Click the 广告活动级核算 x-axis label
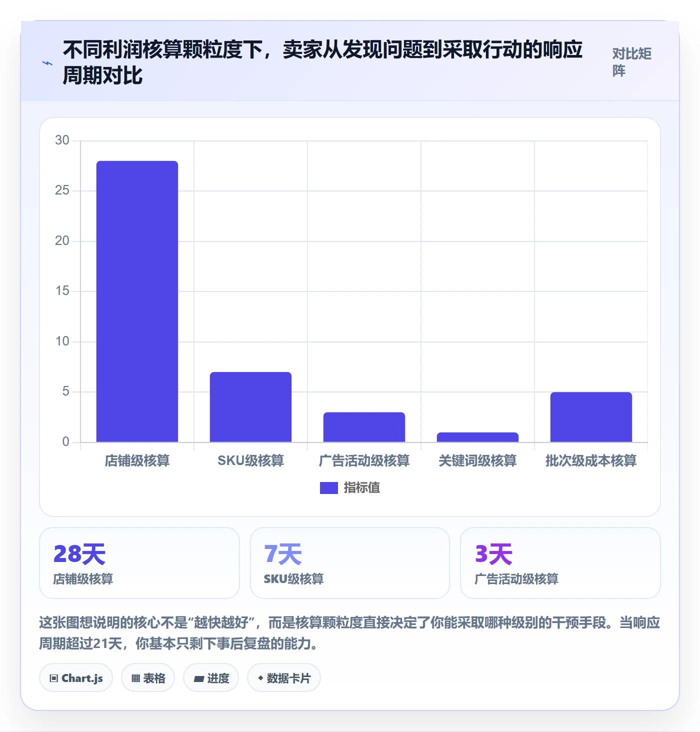Image resolution: width=700 pixels, height=732 pixels. coord(364,460)
